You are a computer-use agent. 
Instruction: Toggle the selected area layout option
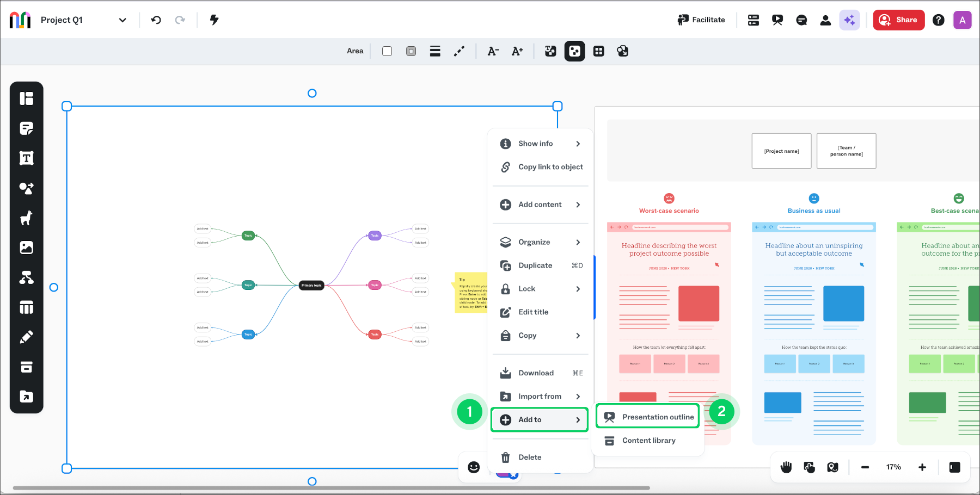[574, 51]
